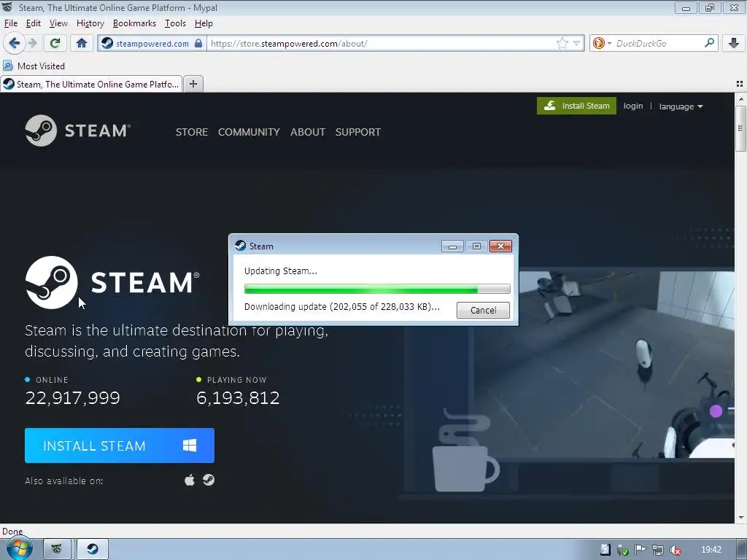Switch to Steam taskbar button

pos(93,549)
